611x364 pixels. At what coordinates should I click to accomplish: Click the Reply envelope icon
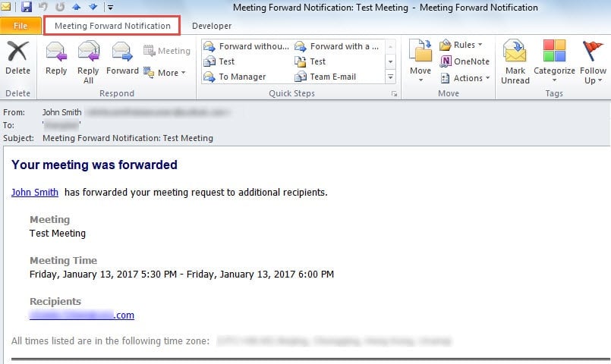(56, 52)
